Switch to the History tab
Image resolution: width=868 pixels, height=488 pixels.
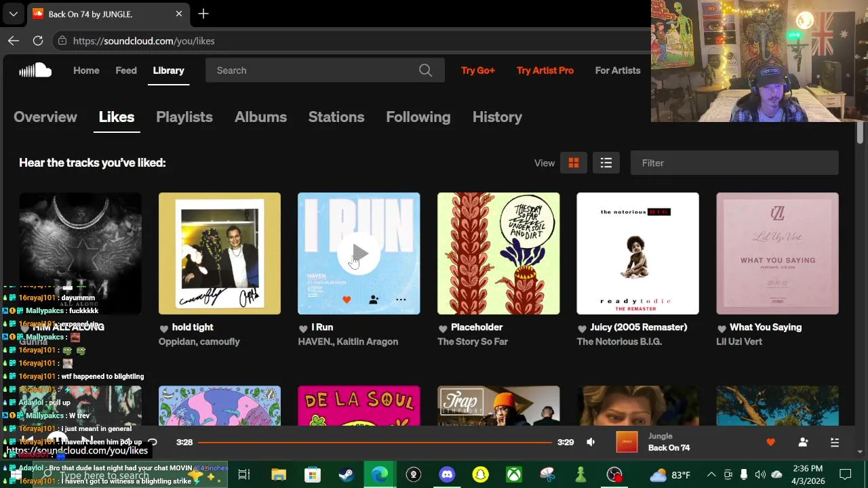(497, 117)
